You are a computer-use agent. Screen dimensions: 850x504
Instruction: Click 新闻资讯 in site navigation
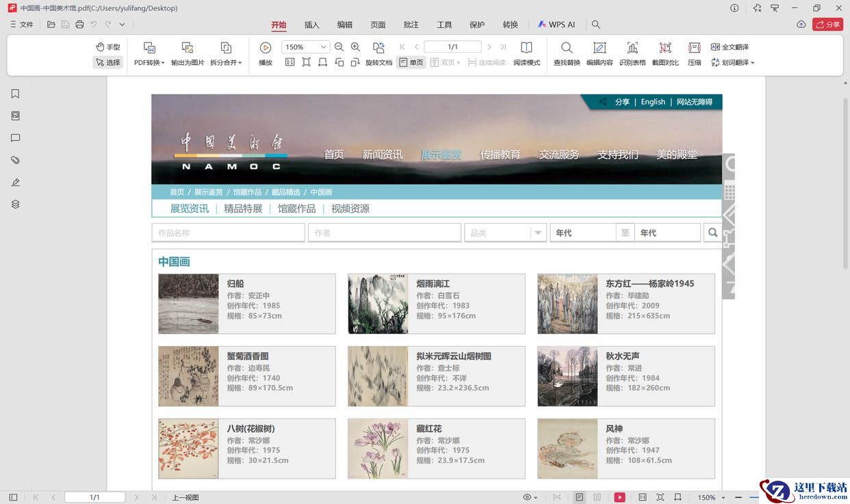tap(383, 155)
